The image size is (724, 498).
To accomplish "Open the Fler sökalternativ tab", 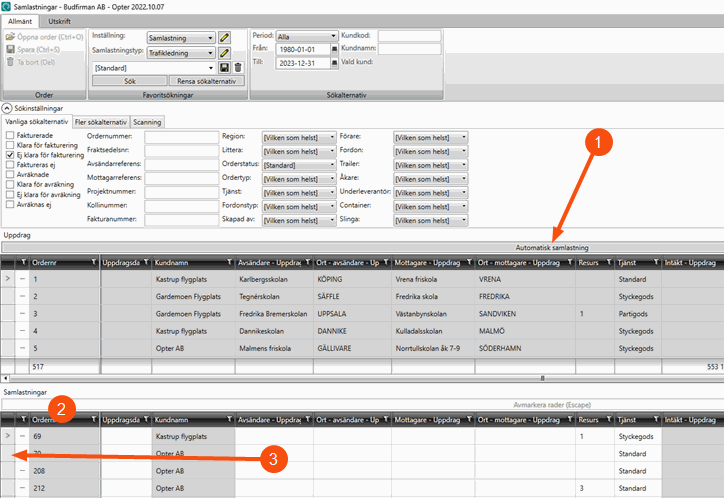I will pyautogui.click(x=103, y=121).
